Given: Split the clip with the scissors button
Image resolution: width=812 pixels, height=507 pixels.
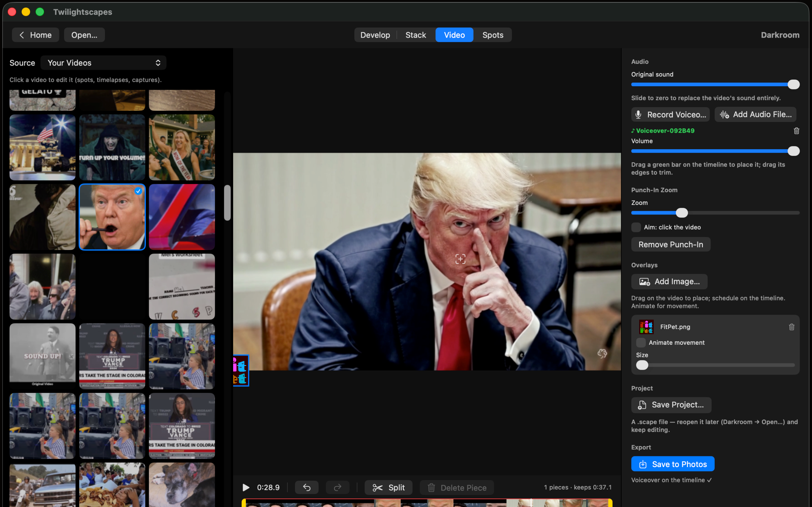Looking at the screenshot, I should tap(389, 487).
